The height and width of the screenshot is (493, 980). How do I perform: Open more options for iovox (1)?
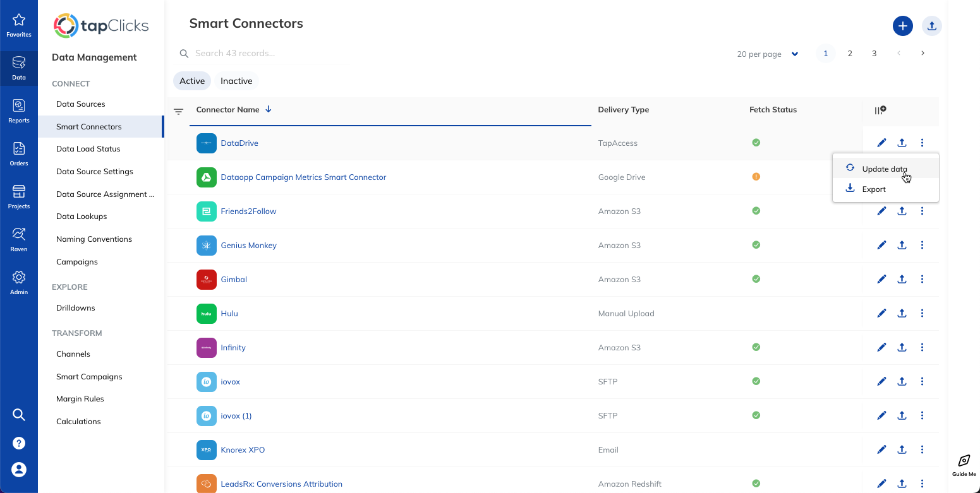(923, 416)
